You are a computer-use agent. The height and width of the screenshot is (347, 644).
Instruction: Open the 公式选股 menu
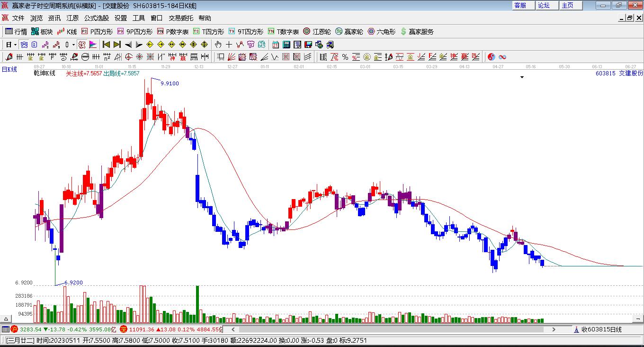97,18
